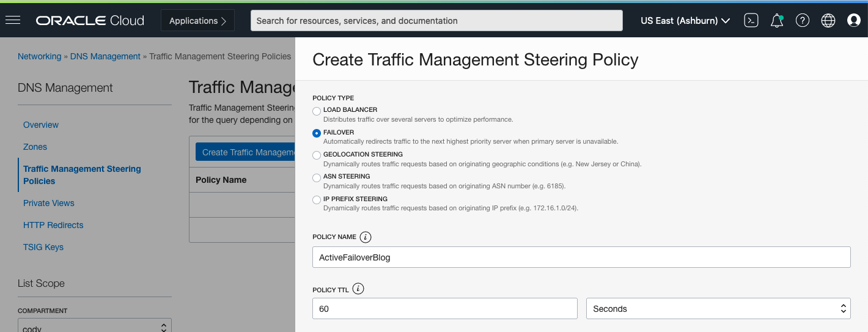868x332 pixels.
Task: Focus the resources search bar
Action: tap(436, 20)
